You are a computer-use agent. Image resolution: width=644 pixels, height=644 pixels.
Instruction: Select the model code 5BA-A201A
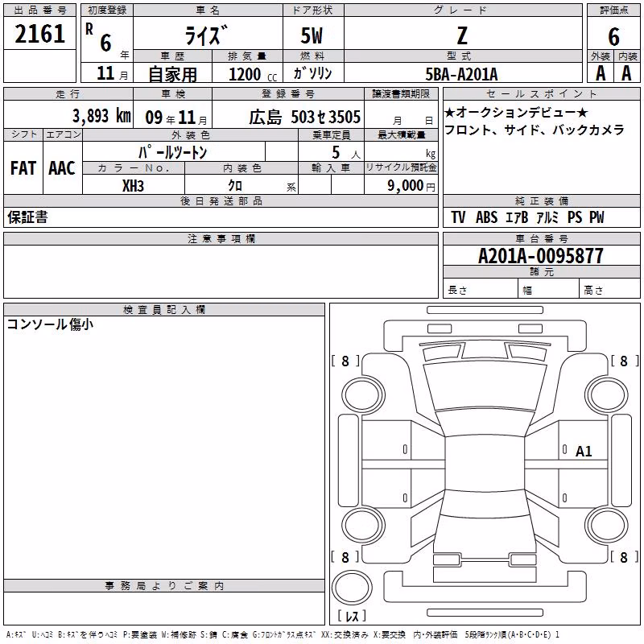coord(461,74)
